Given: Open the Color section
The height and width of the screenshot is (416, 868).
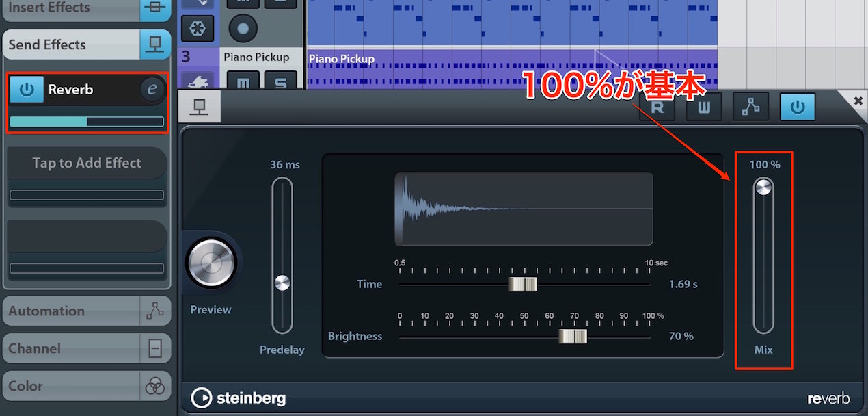Looking at the screenshot, I should (87, 387).
